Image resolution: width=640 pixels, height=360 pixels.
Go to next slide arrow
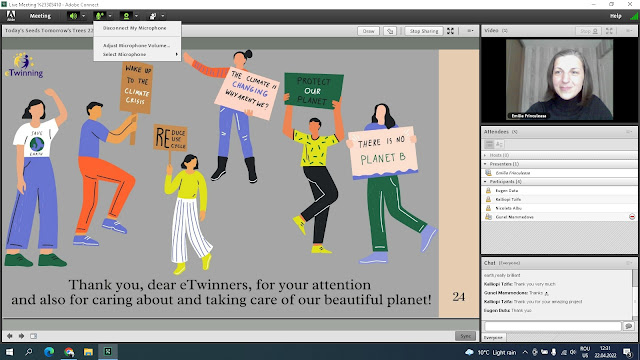coord(21,336)
